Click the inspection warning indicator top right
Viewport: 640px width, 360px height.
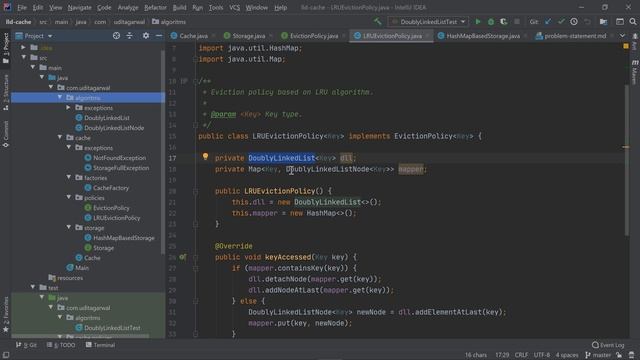pos(626,47)
